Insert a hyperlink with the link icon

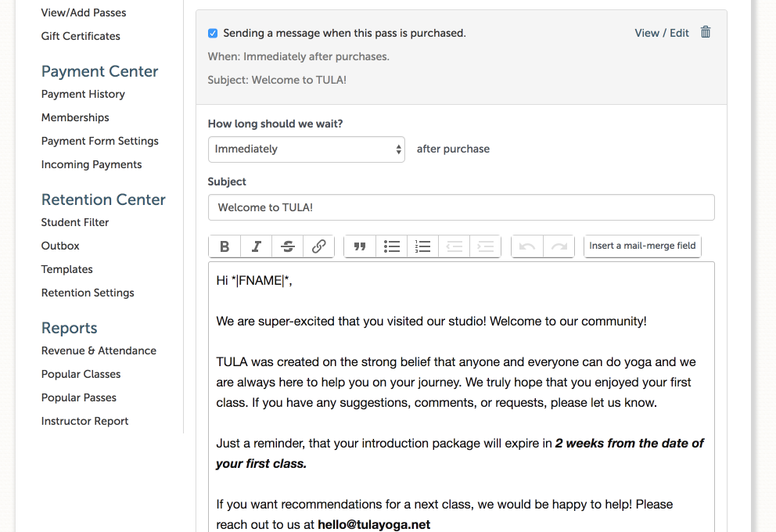point(318,246)
